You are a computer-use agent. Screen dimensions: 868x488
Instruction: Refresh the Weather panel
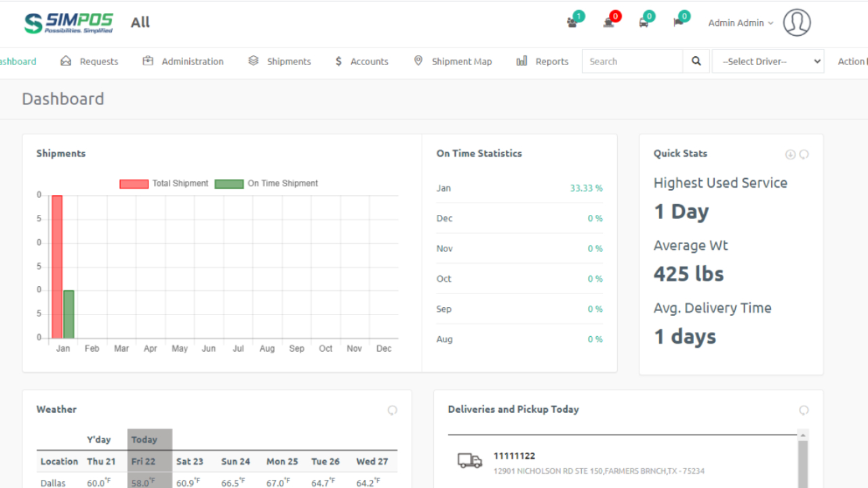pyautogui.click(x=393, y=410)
